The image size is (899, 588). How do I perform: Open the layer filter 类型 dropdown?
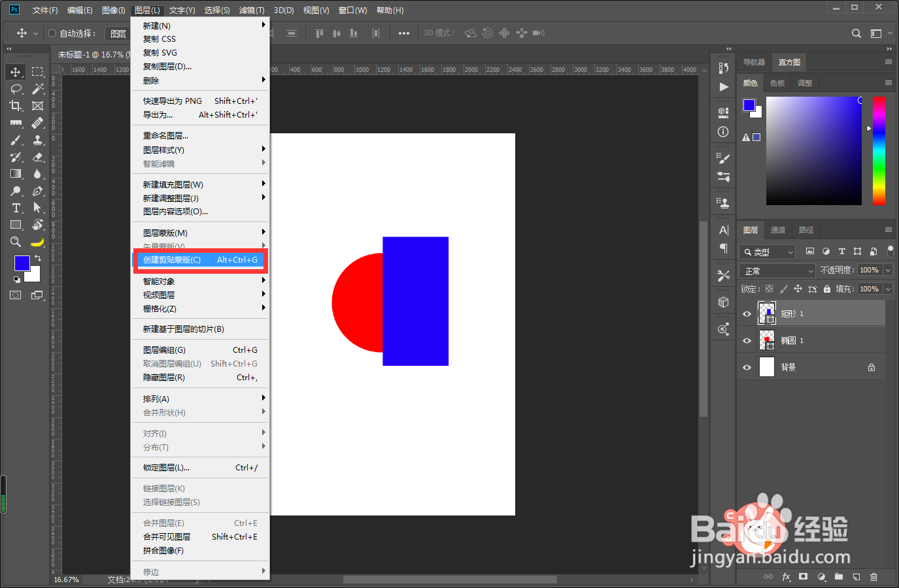coord(768,252)
